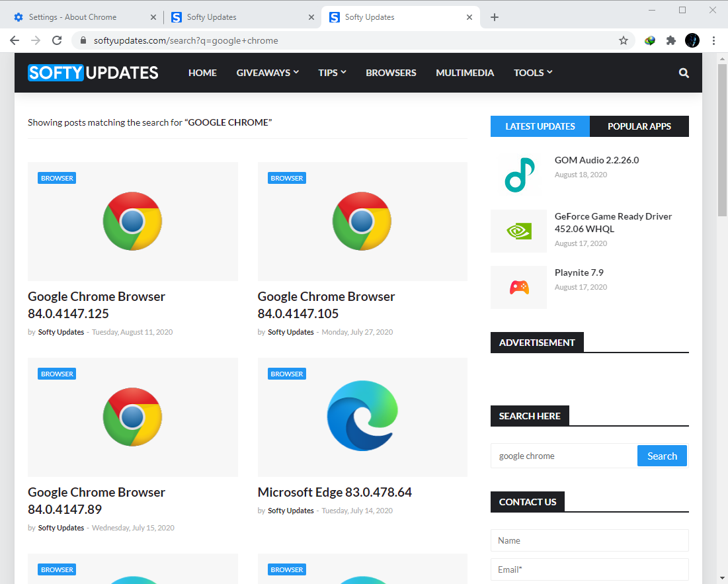Close the Settings - About Chrome tab
The image size is (728, 584).
(x=153, y=17)
